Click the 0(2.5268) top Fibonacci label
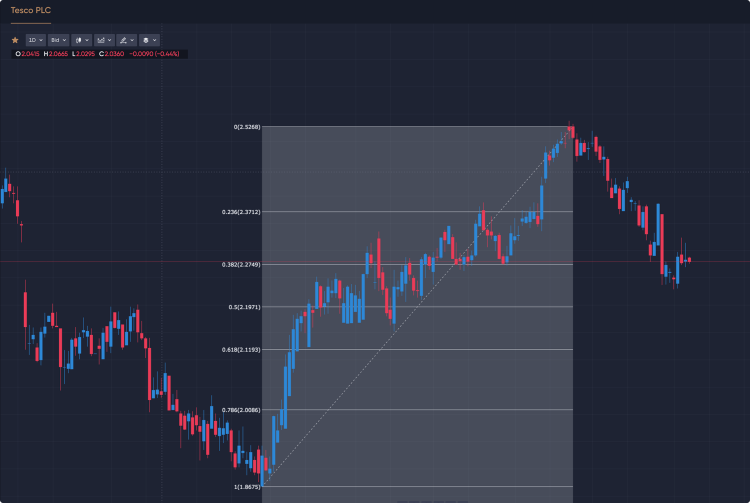 [x=247, y=127]
